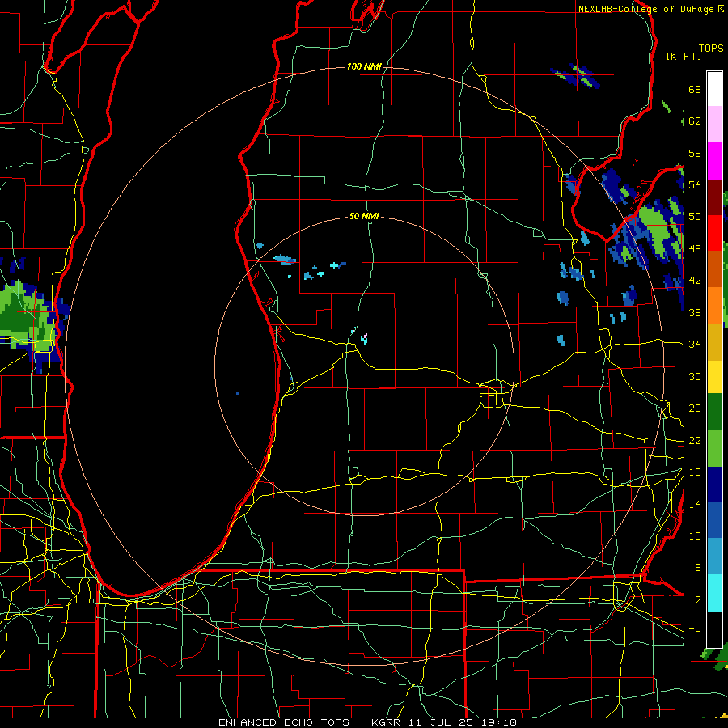Click the magenta 58 K FT legend swatch
The width and height of the screenshot is (728, 728).
pyautogui.click(x=714, y=161)
